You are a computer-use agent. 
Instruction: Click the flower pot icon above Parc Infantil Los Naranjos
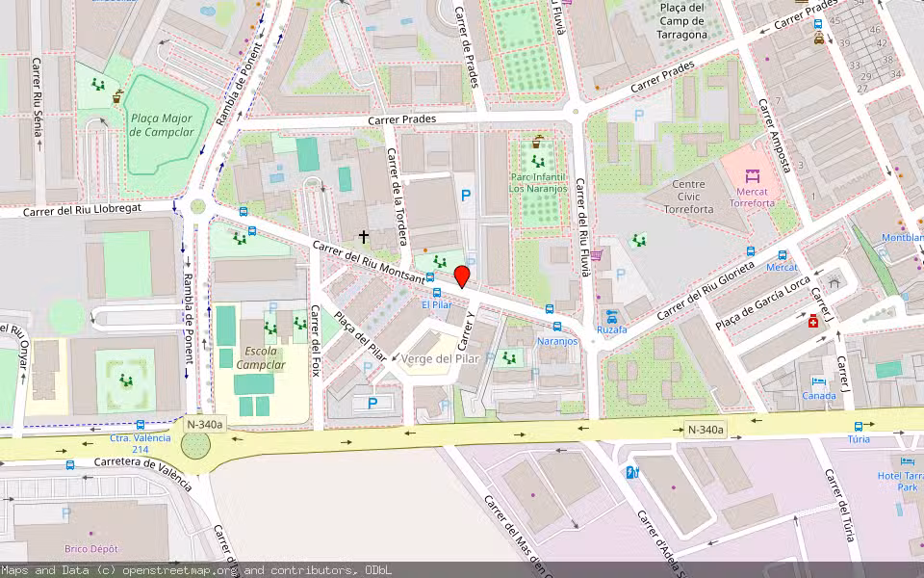[537, 143]
